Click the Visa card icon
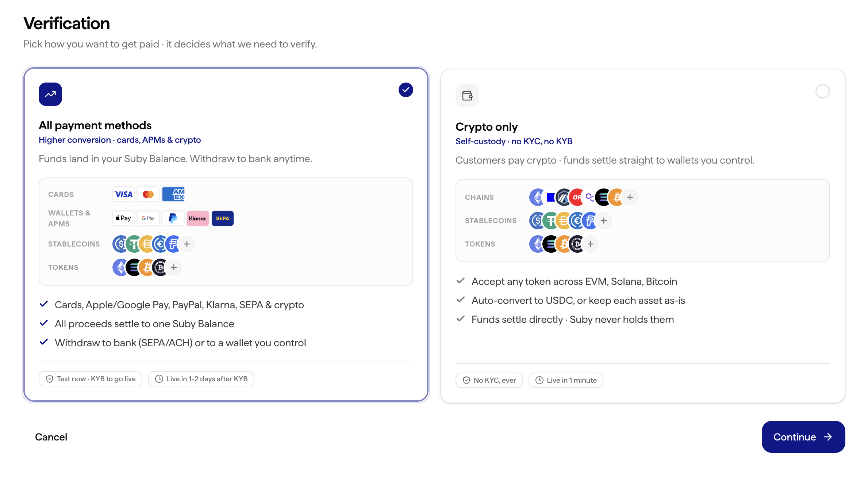Screen dimensions: 868x477 click(x=123, y=194)
